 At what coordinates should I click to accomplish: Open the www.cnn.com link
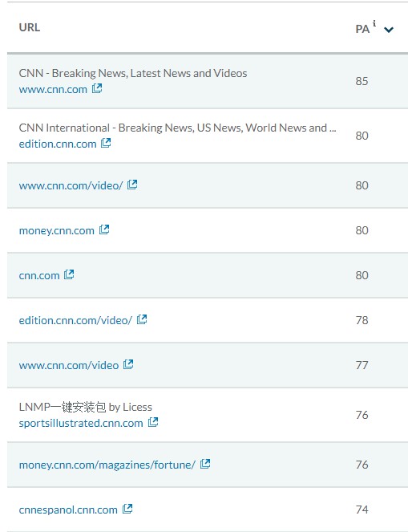pyautogui.click(x=53, y=90)
